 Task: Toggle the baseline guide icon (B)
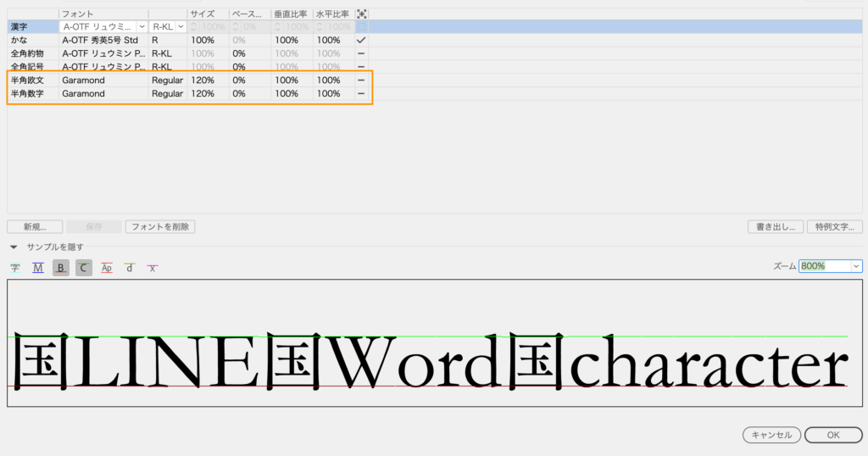click(61, 268)
